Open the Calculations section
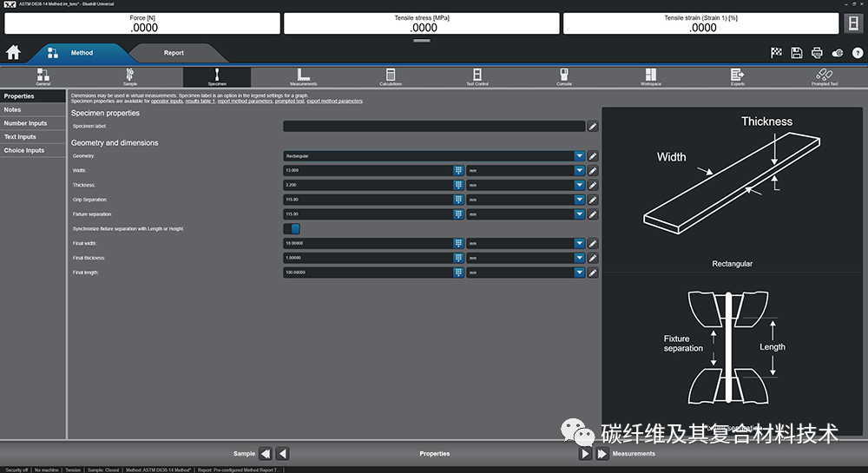Image resolution: width=868 pixels, height=473 pixels. (391, 76)
